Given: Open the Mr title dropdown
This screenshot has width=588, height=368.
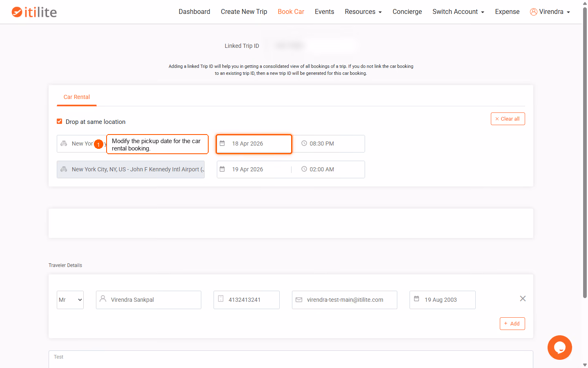Looking at the screenshot, I should [70, 300].
